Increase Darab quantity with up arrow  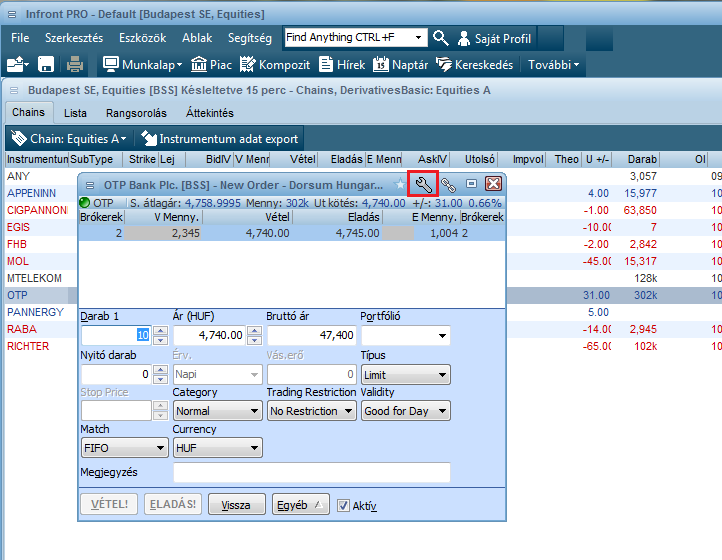pos(160,330)
